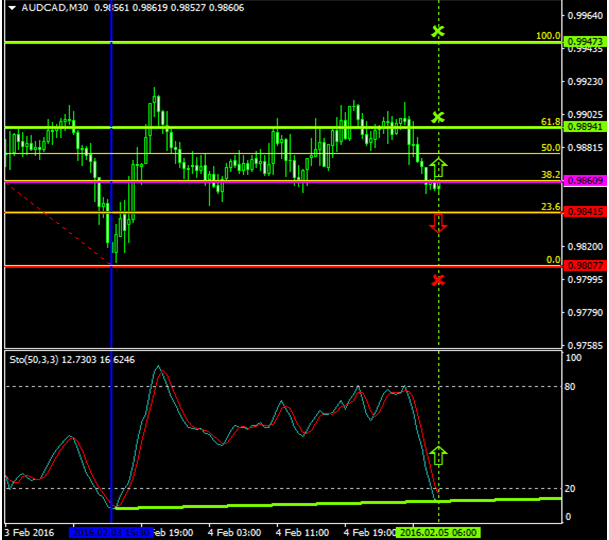The image size is (609, 540).
Task: Select the red down arrow below the 23.6 level
Action: coord(438,223)
